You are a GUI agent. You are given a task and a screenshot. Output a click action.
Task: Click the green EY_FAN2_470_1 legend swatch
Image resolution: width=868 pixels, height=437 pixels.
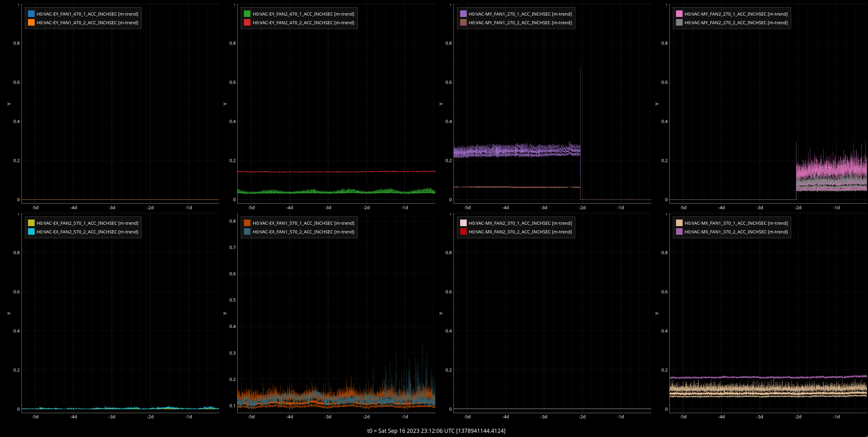pyautogui.click(x=247, y=14)
